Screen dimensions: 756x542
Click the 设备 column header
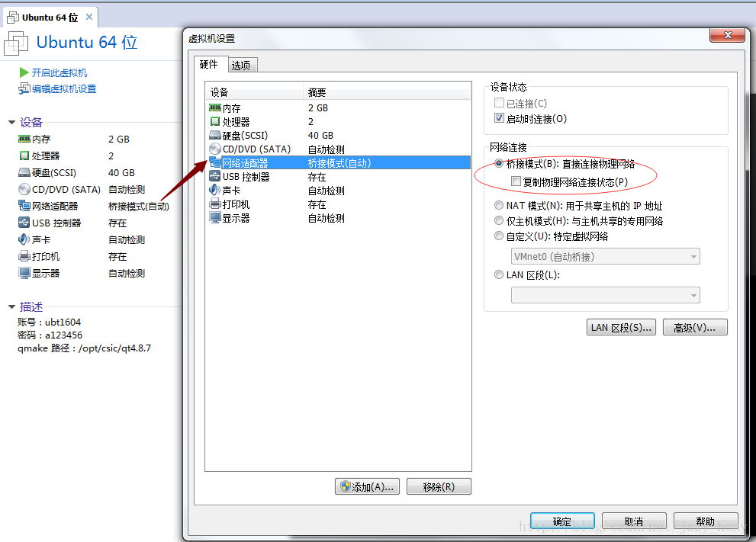pyautogui.click(x=255, y=92)
